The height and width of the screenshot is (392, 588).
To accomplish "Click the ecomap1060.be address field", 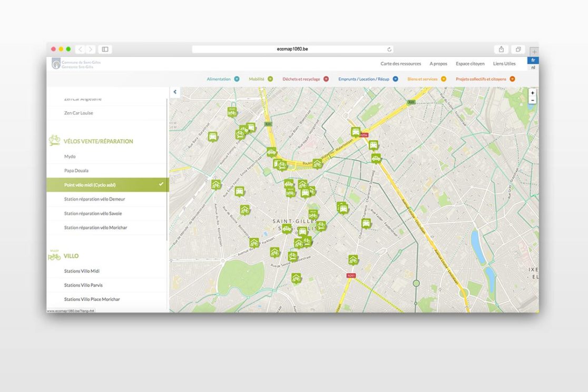I will click(x=292, y=49).
